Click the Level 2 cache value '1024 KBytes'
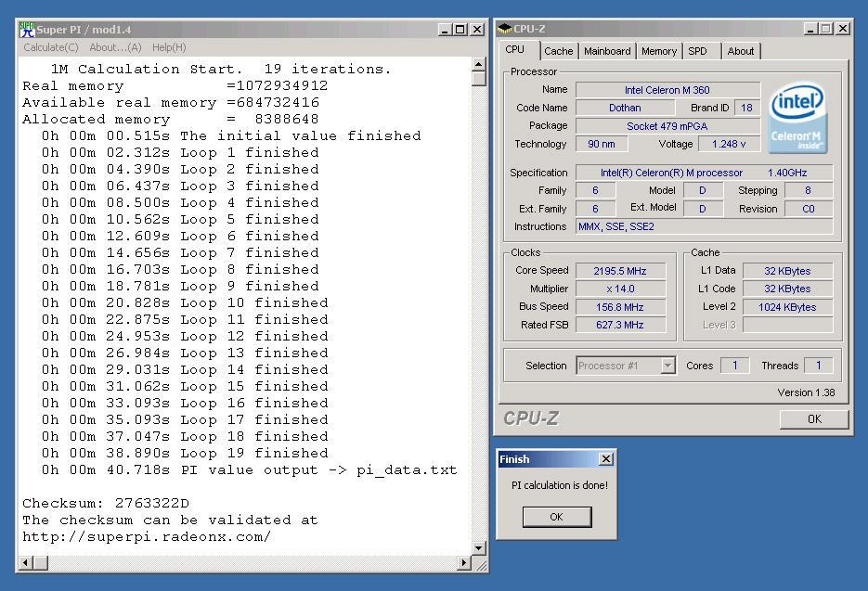Viewport: 868px width, 591px height. tap(787, 307)
